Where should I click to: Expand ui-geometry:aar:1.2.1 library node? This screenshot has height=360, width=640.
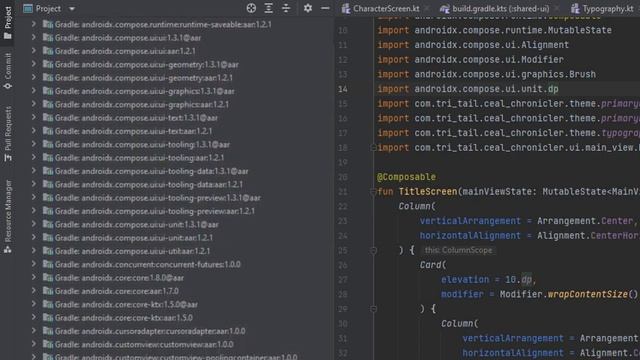pyautogui.click(x=34, y=78)
